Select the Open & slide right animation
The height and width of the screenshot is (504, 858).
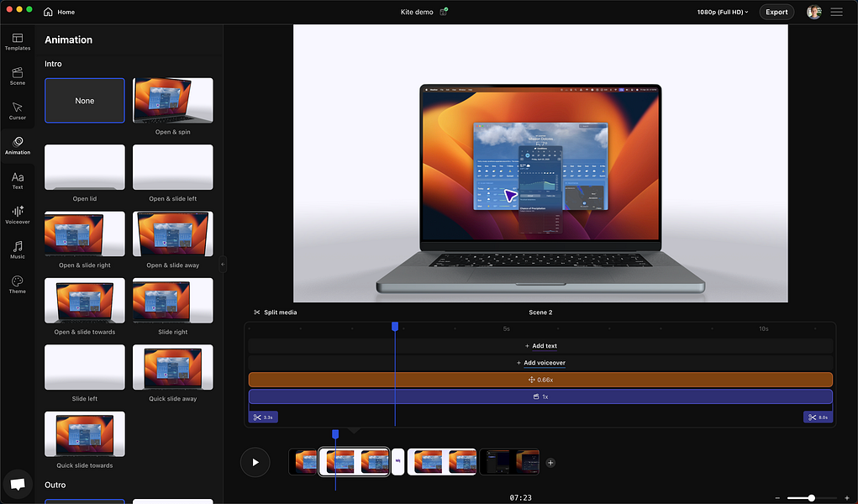point(85,234)
